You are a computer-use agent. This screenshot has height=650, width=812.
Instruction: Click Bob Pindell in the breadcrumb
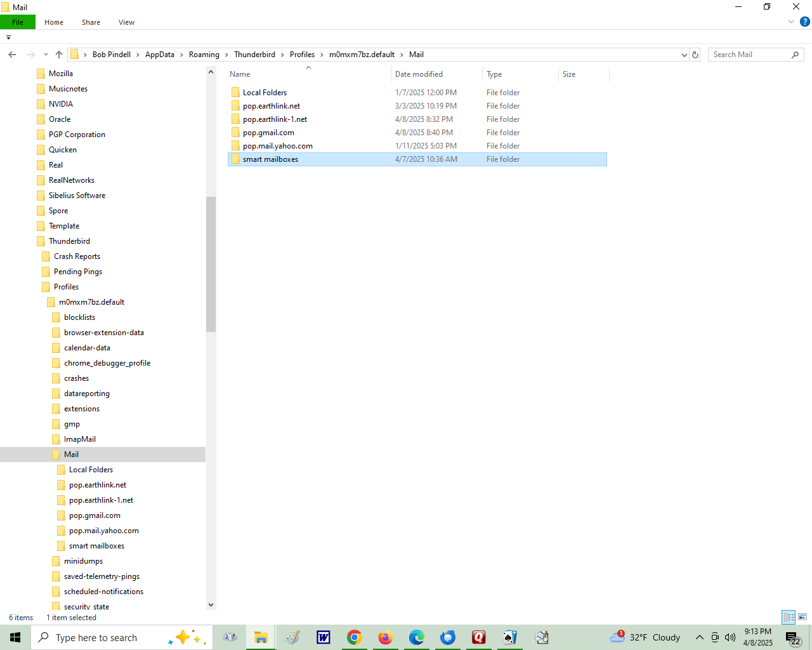[112, 55]
